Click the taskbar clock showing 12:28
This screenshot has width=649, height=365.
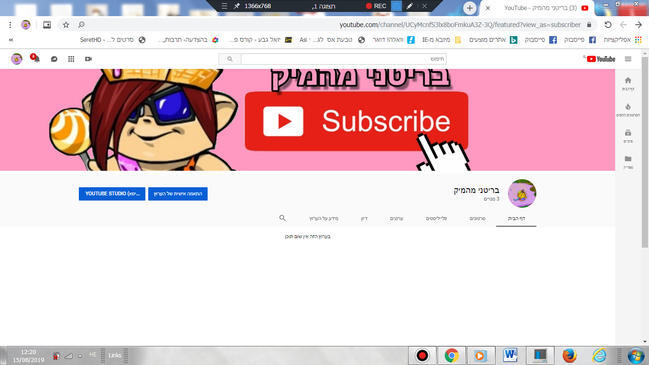coord(28,356)
